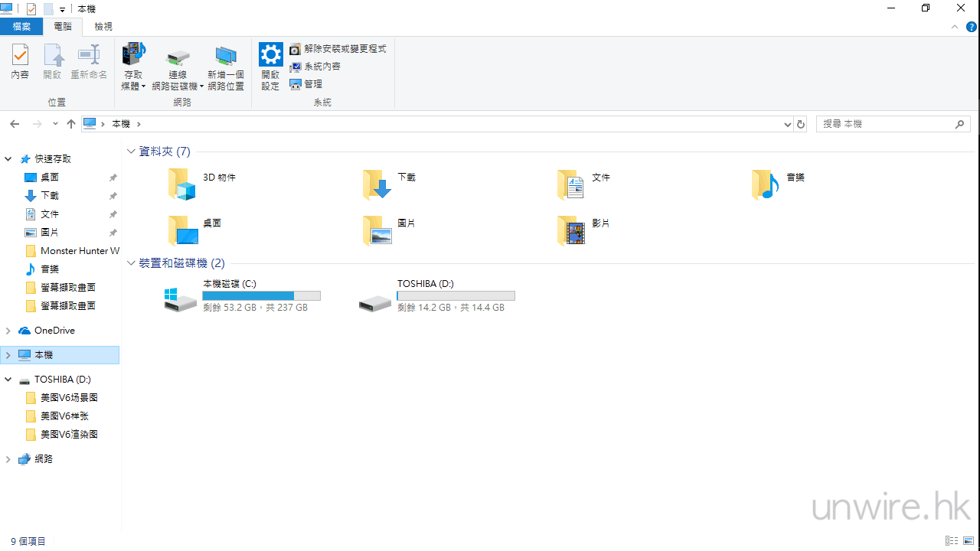The image size is (980, 551).
Task: Switch to the 檢視 (View) ribbon tab
Action: [103, 27]
